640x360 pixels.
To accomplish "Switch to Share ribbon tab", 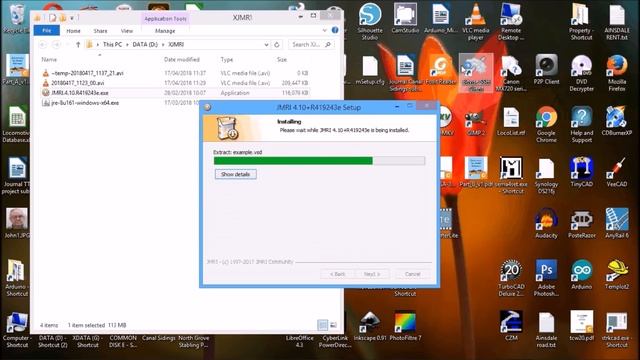I will [100, 31].
